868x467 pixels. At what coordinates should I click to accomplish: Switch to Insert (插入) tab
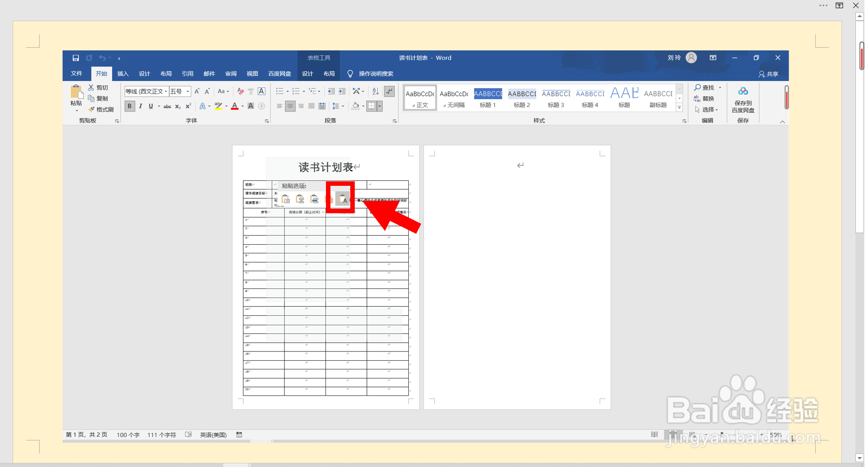coord(123,74)
